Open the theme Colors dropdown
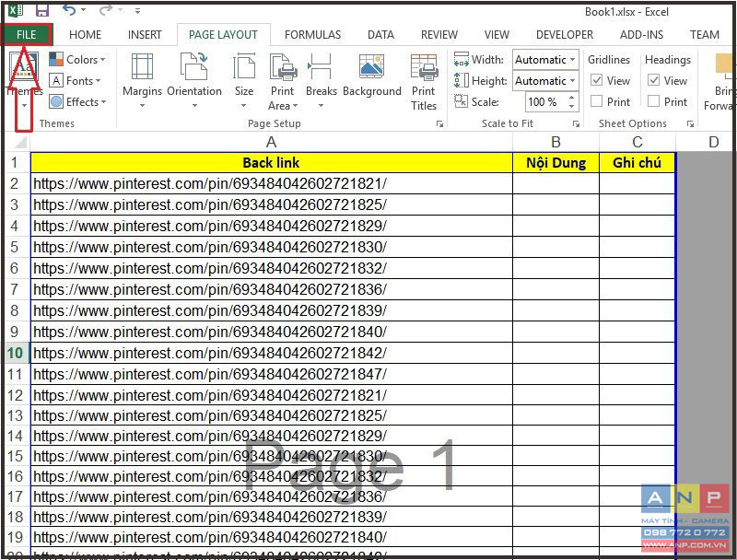 tap(77, 60)
